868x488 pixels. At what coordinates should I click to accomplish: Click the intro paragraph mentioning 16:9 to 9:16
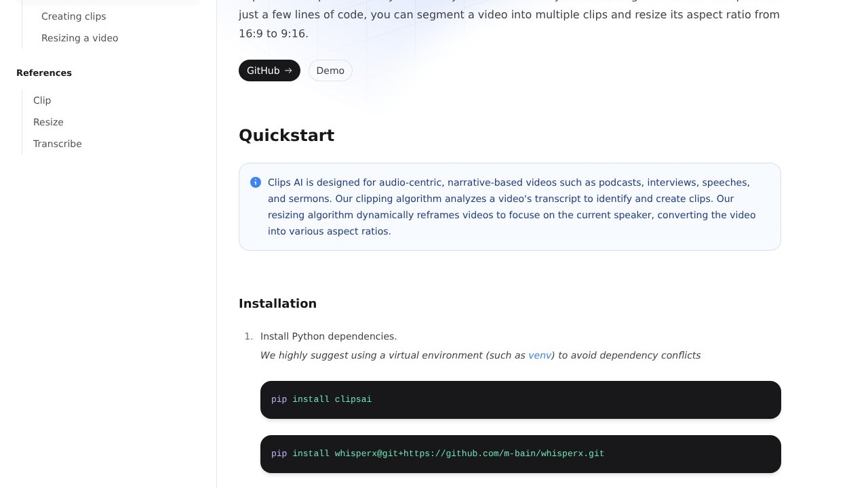[x=509, y=24]
